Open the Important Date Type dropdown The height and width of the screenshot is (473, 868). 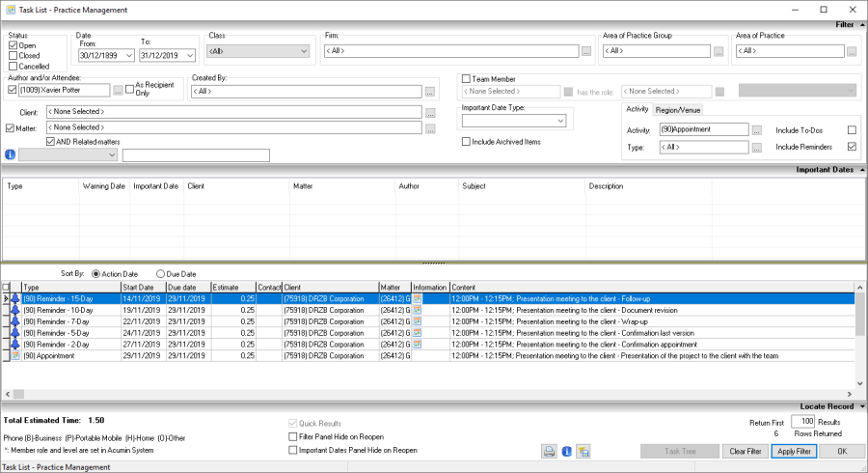tap(560, 121)
